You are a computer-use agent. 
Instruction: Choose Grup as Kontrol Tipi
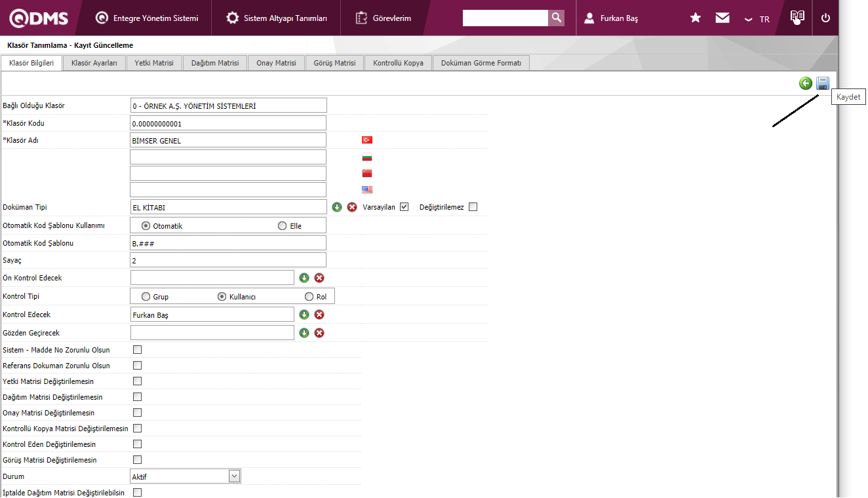click(146, 297)
